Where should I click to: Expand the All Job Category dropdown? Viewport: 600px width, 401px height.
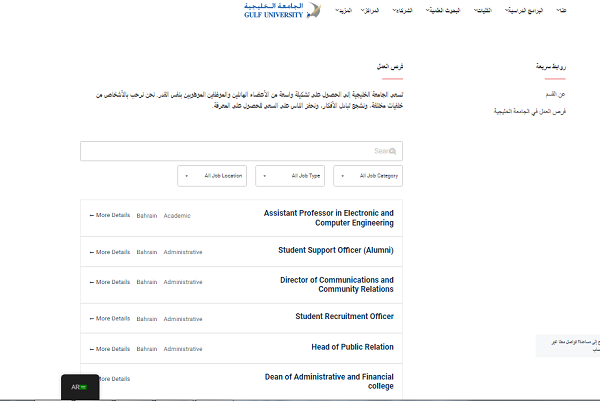tap(368, 176)
